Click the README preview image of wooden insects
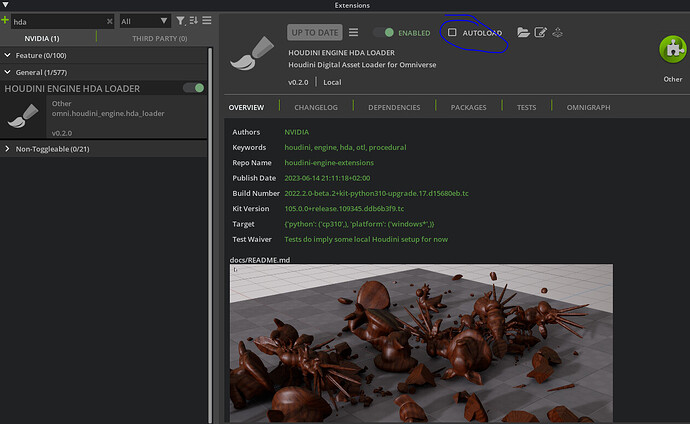The image size is (690, 424). pos(421,343)
